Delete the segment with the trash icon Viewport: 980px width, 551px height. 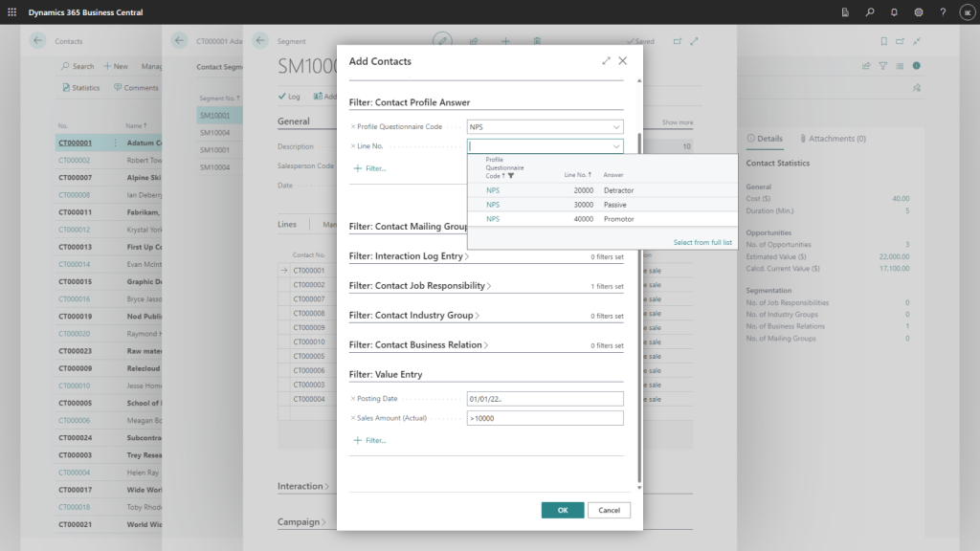pyautogui.click(x=537, y=41)
